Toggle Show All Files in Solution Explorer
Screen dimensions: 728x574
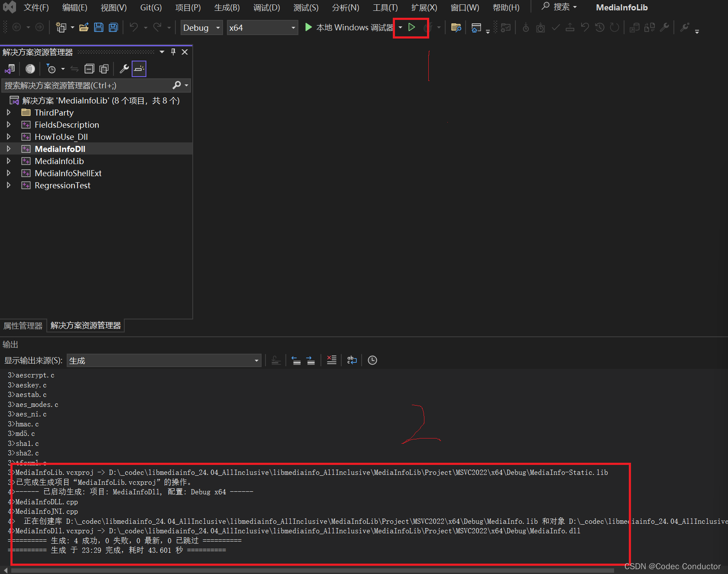[x=104, y=69]
